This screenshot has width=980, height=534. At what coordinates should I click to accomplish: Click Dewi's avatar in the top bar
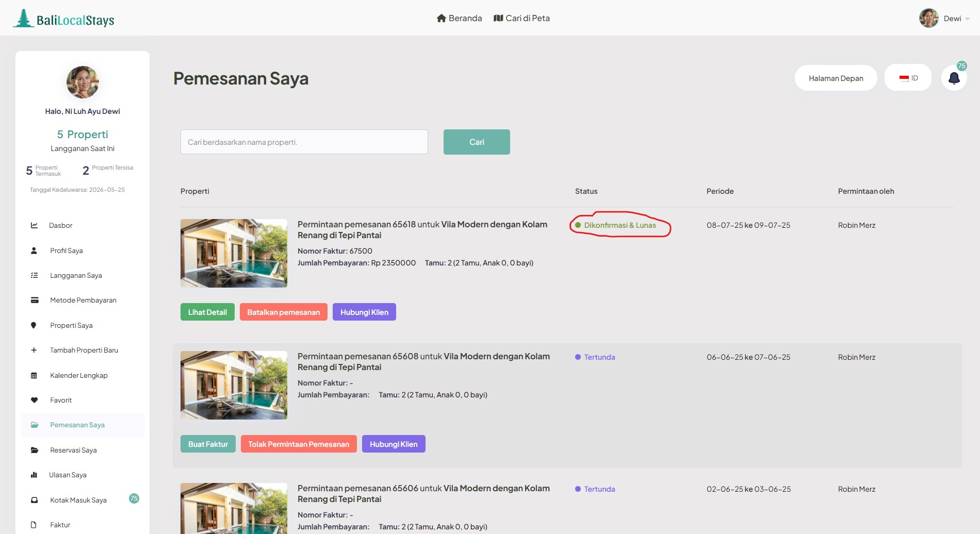click(x=929, y=18)
